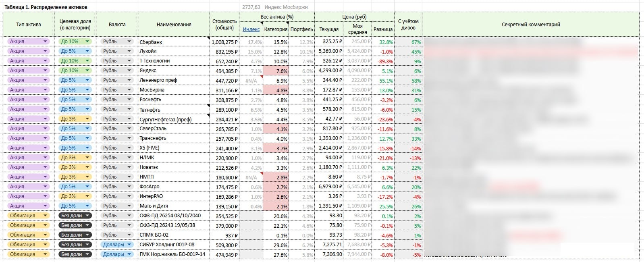Screen dimensions: 644x262
Task: Select the 2737,63 index value cell
Action: coord(251,7)
